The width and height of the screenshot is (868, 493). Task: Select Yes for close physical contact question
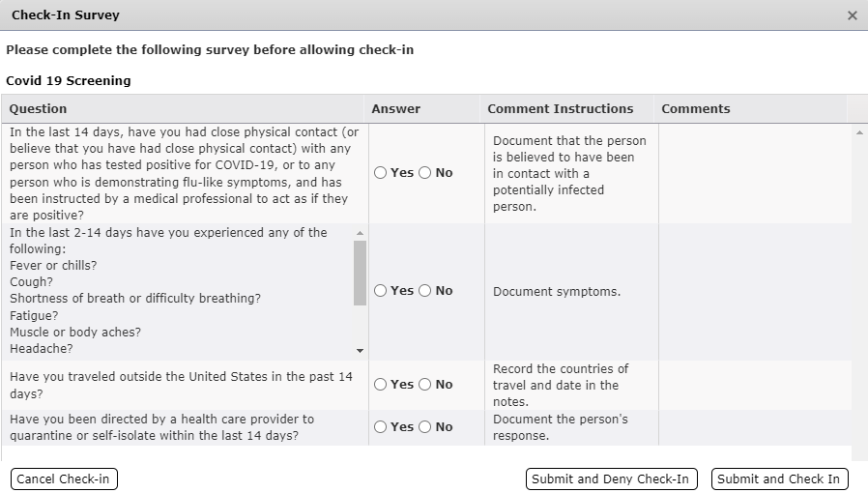point(381,173)
